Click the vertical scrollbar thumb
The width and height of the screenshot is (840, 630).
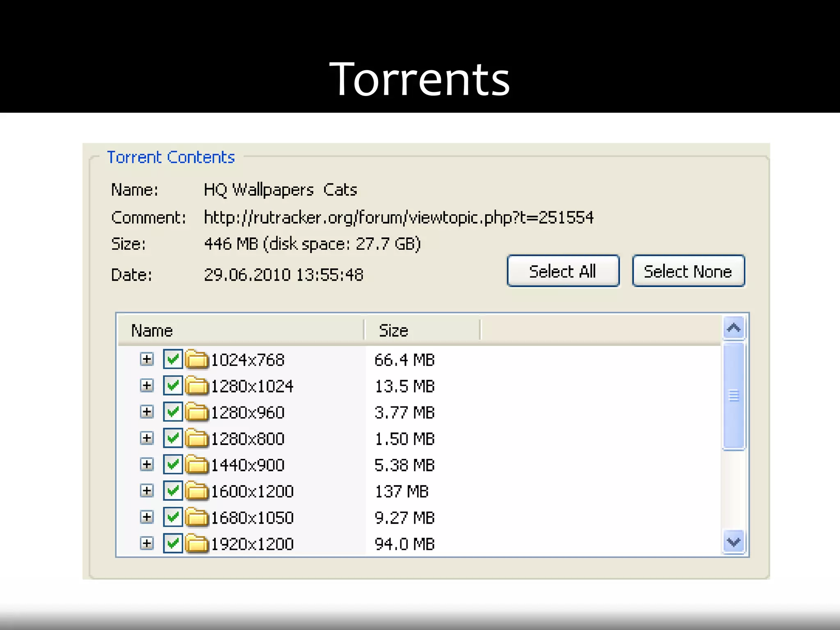[x=733, y=395]
